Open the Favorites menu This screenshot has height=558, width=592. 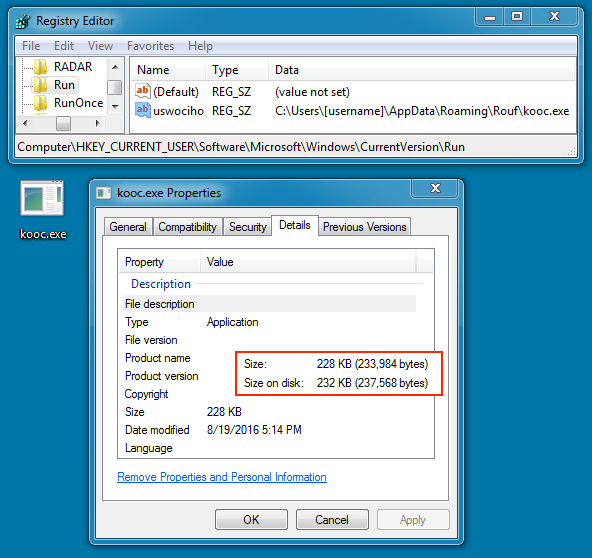(150, 46)
